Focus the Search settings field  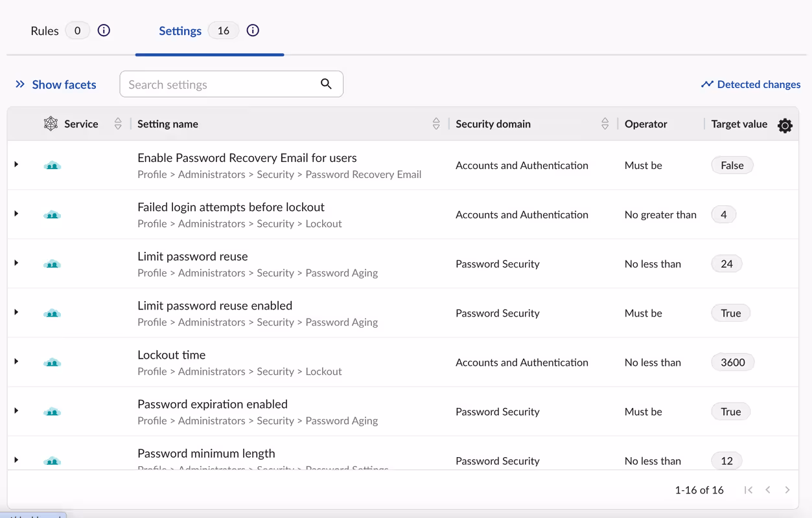tap(220, 84)
